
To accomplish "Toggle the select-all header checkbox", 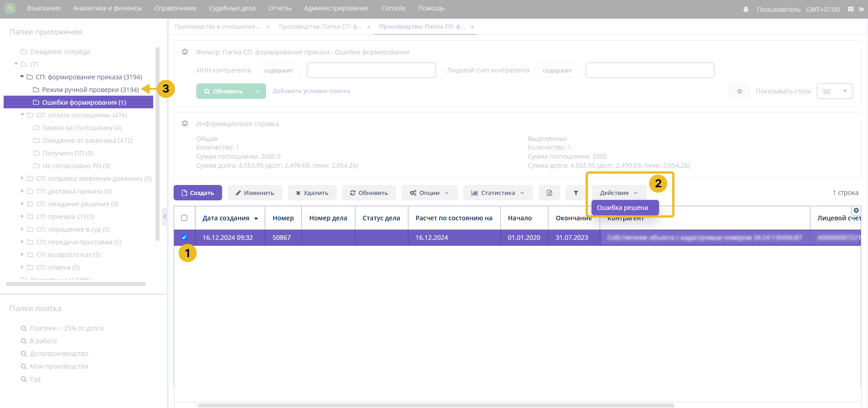I will coord(184,218).
